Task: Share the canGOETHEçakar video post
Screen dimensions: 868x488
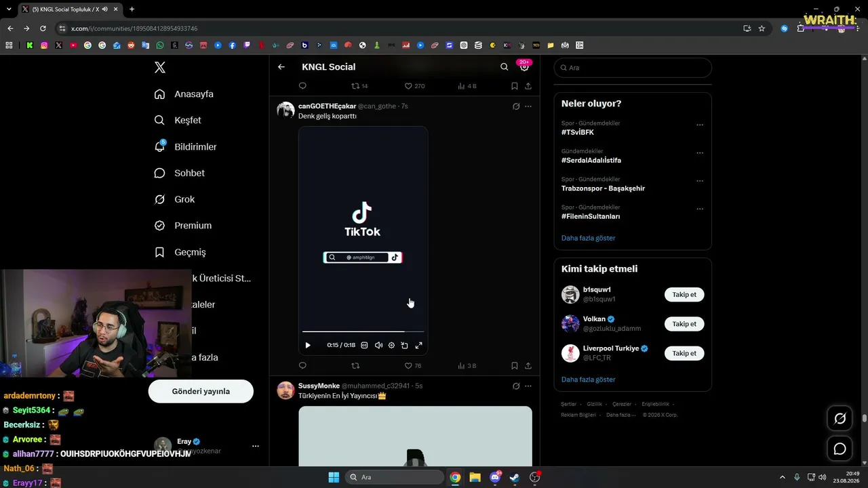Action: pyautogui.click(x=528, y=365)
